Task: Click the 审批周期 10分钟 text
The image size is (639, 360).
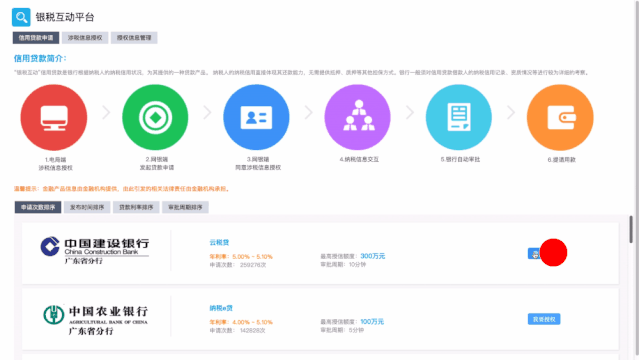Action: coord(343,265)
